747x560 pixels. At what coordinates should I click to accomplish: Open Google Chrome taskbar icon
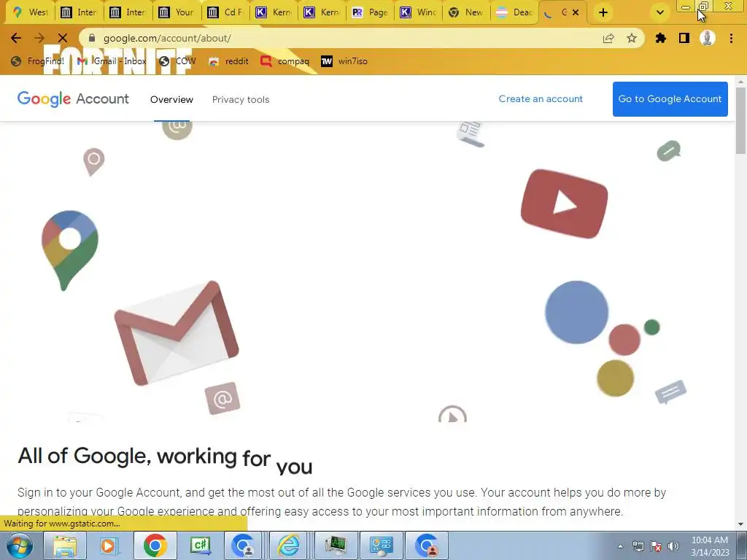click(x=155, y=545)
